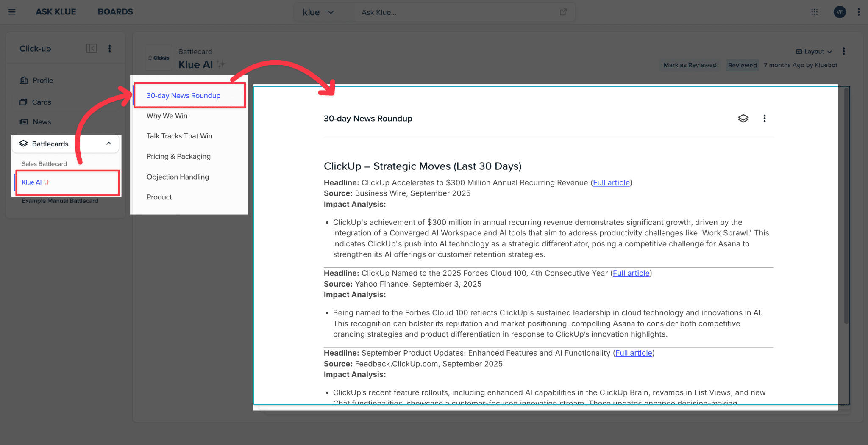Click the News sidebar icon
The image size is (868, 445).
click(x=24, y=122)
